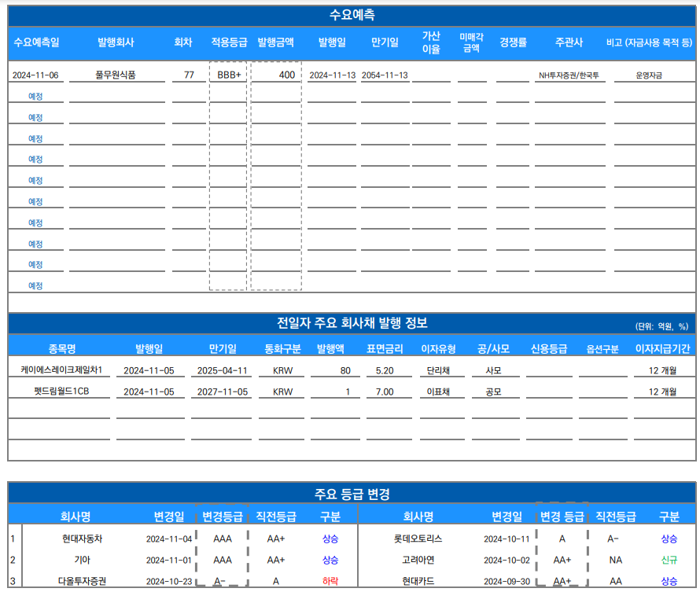
Task: Click the green 신규 label for 고려아연
Action: click(669, 560)
